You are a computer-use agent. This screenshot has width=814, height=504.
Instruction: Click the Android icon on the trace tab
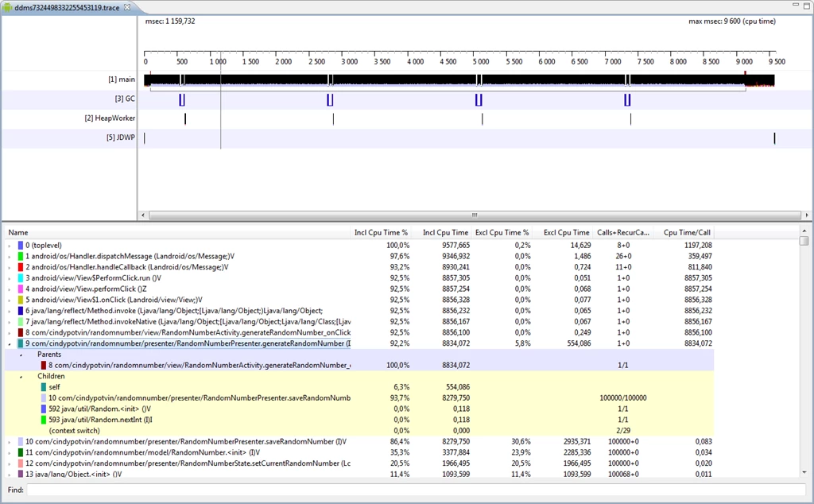click(8, 8)
